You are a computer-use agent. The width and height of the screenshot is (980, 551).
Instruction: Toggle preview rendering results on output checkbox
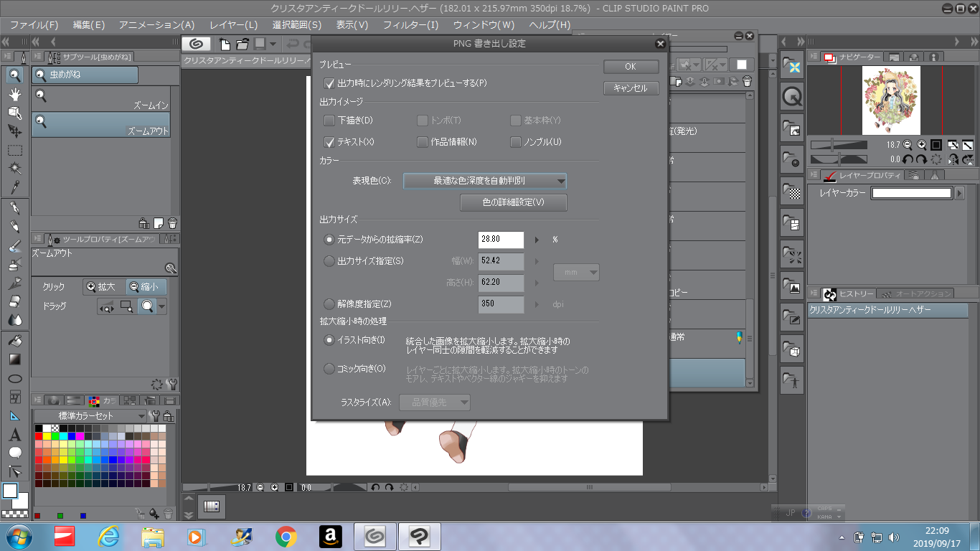330,83
